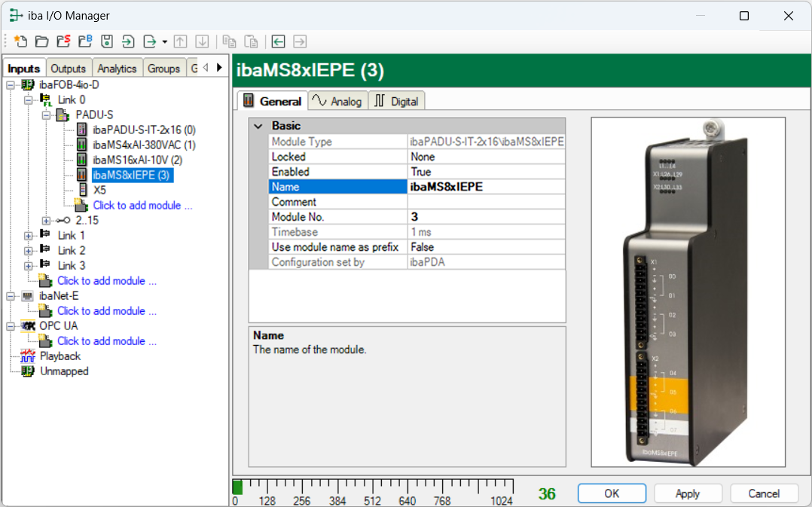Click the Import toolbar icon
Screen dimensions: 812x507
[128, 41]
